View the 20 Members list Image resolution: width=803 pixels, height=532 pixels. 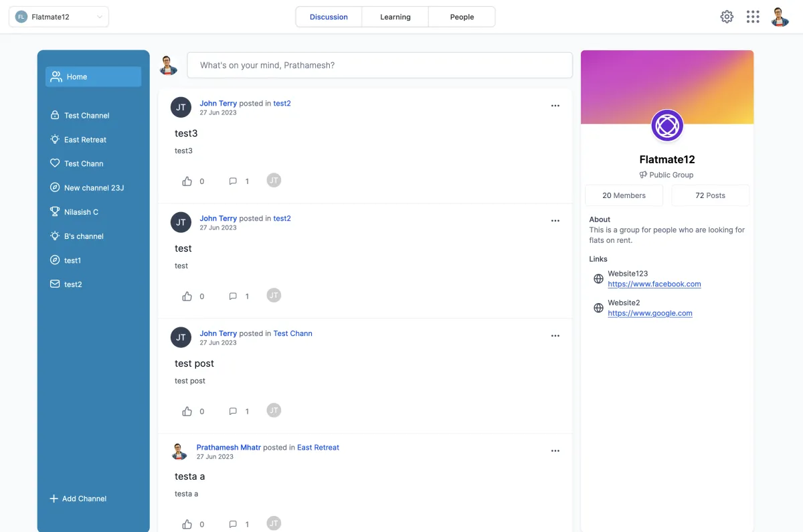coord(624,195)
